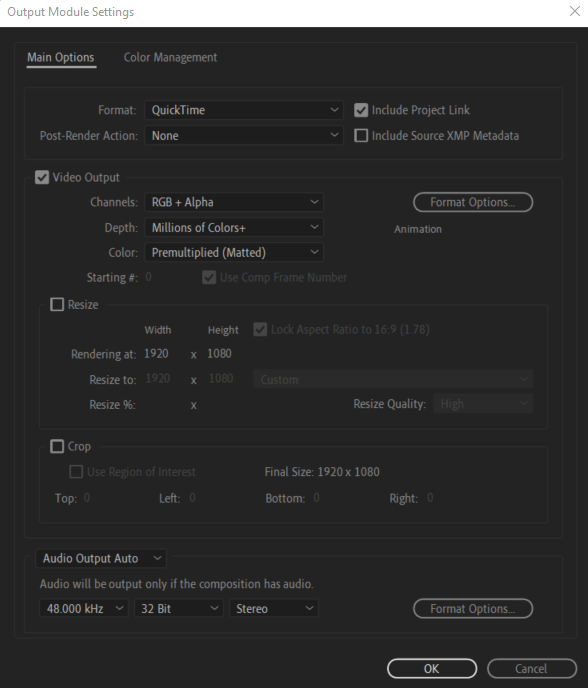588x688 pixels.
Task: Open the Depth dropdown showing Millions of Colors+
Action: 234,228
